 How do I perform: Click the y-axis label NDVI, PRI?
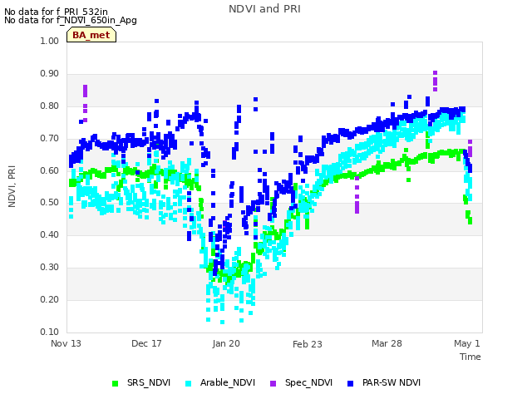[12, 186]
